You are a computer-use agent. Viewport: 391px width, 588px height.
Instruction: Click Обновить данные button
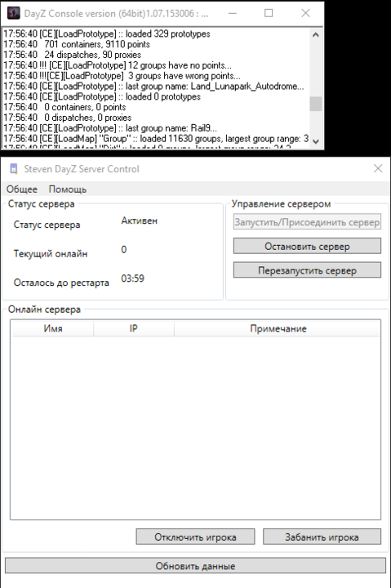(x=195, y=565)
